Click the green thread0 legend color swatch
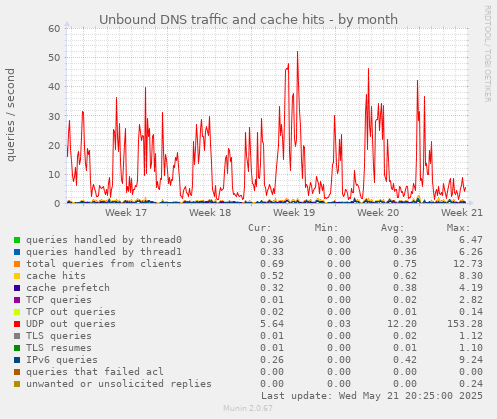Image resolution: width=497 pixels, height=419 pixels. [x=17, y=240]
